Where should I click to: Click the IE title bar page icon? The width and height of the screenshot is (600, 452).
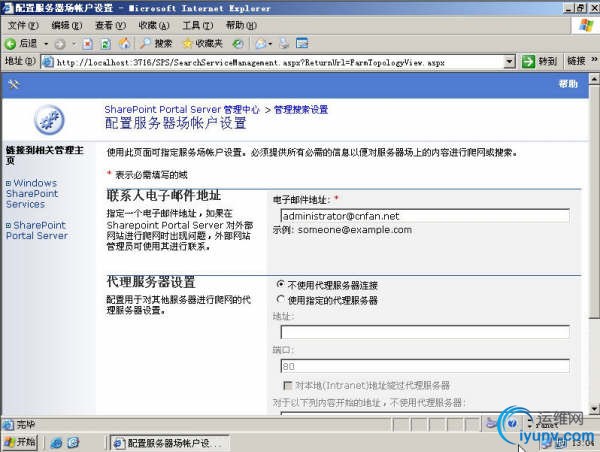pos(7,7)
